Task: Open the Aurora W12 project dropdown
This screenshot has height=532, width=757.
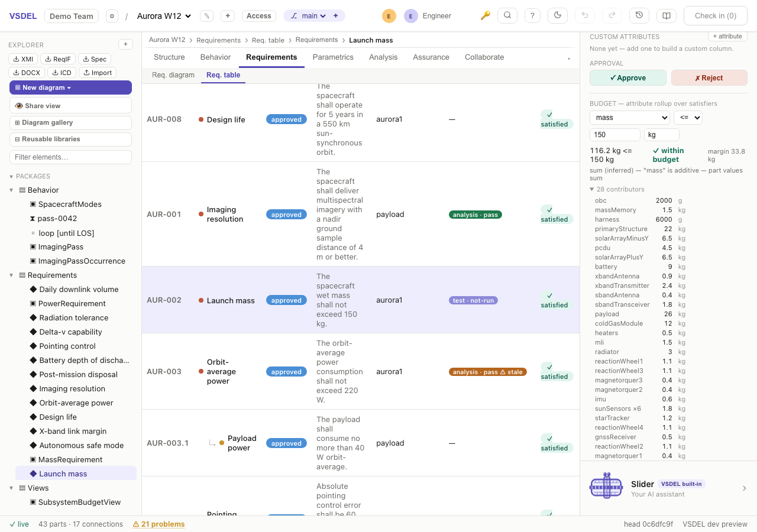Action: point(164,16)
